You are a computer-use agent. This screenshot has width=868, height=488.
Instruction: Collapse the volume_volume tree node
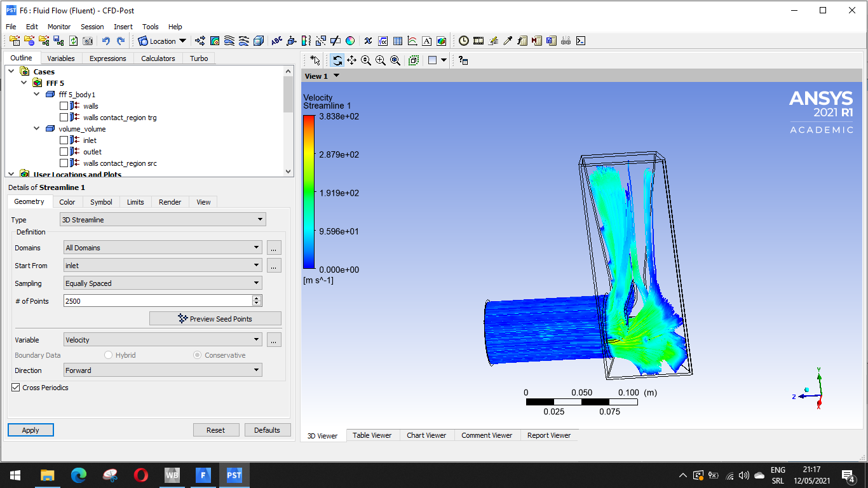coord(37,129)
